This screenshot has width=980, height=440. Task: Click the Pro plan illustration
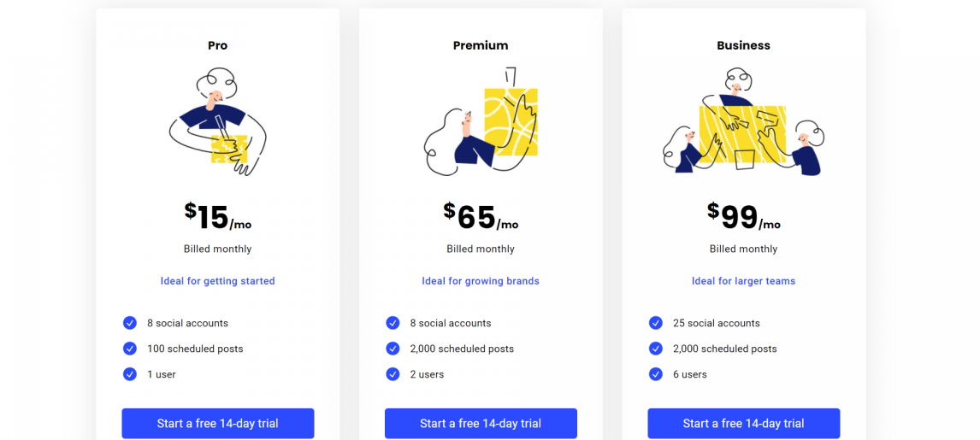(x=218, y=121)
